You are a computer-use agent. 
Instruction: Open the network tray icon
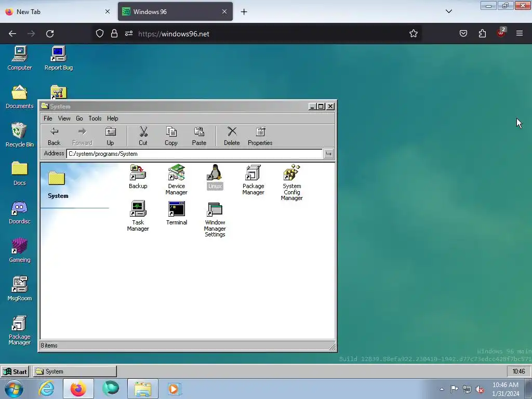467,389
